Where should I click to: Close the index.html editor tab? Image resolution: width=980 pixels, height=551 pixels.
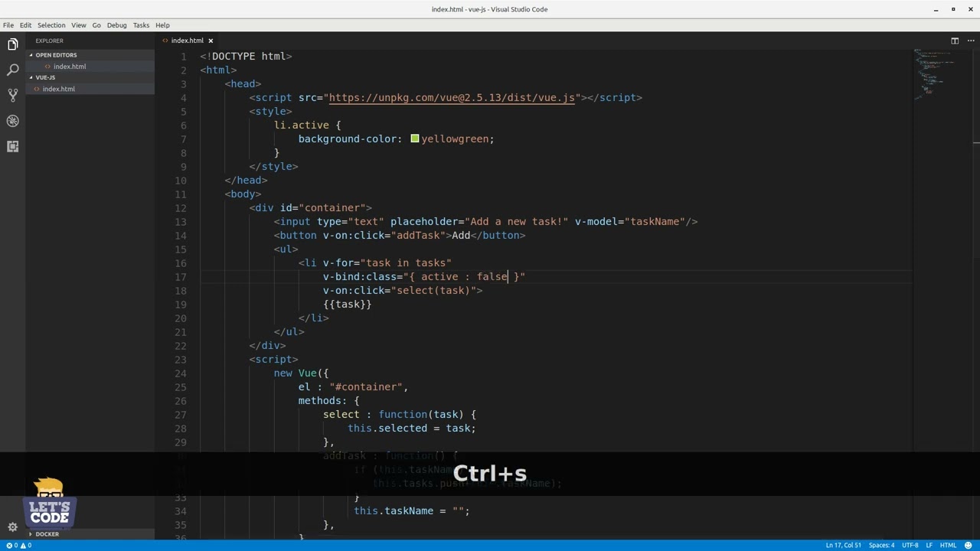click(x=211, y=41)
